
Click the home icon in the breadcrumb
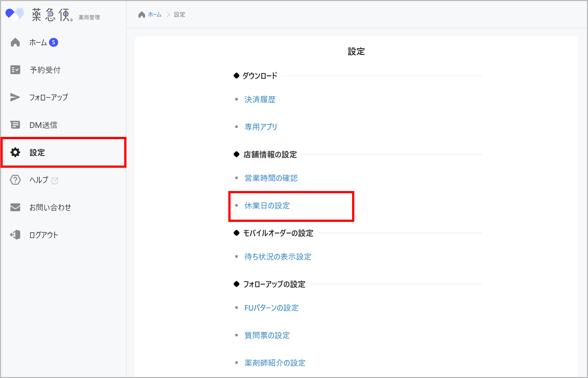pos(142,15)
